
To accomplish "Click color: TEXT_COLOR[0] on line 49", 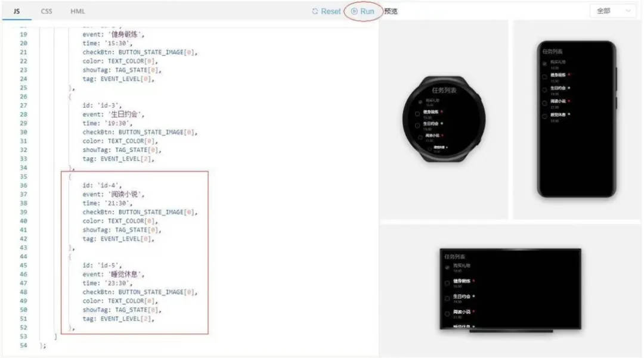I will 120,301.
